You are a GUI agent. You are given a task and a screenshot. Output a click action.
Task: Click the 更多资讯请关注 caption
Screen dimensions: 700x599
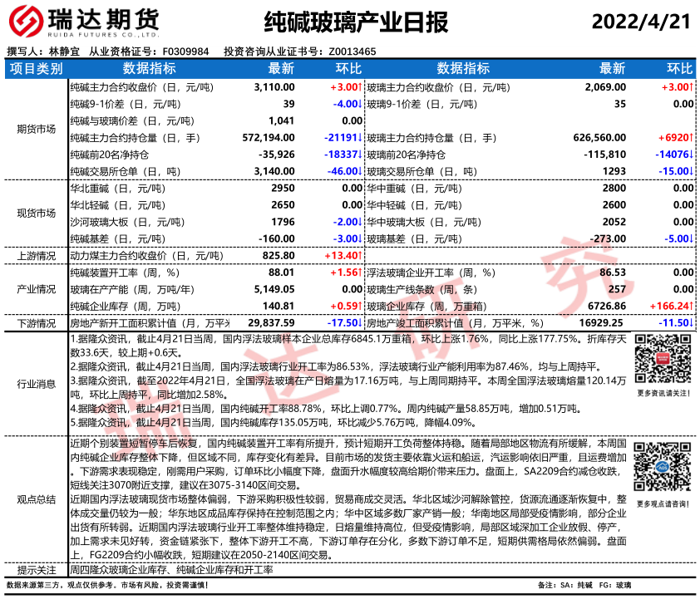coord(662,393)
